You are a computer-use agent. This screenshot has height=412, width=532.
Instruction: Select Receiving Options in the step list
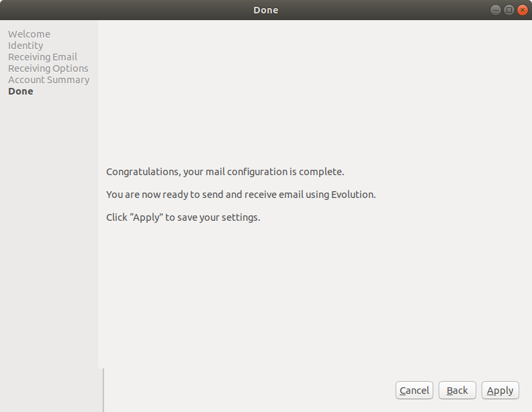(x=48, y=68)
